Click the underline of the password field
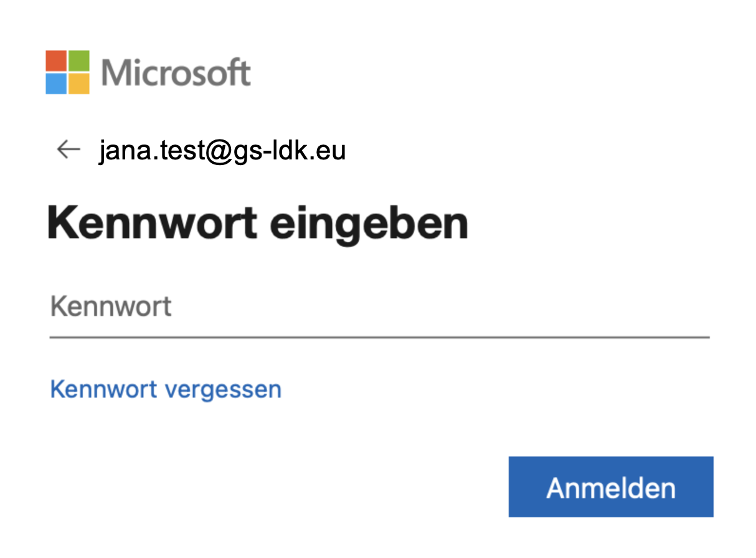756x558 pixels. [x=379, y=336]
